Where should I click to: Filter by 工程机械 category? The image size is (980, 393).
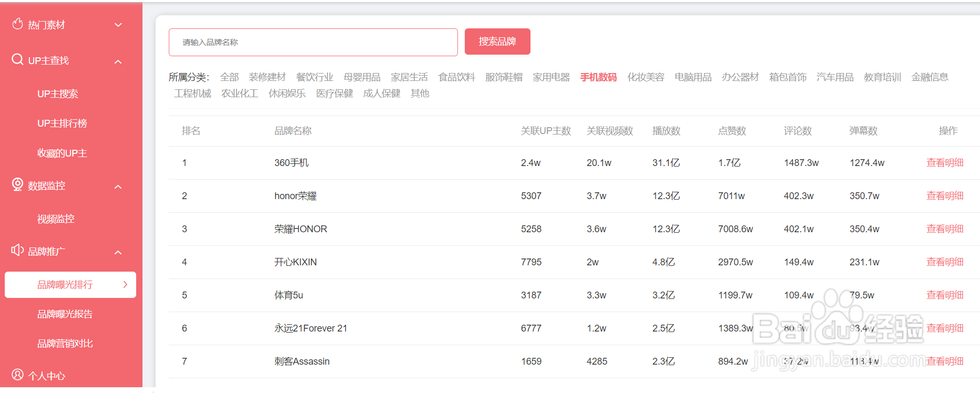(192, 94)
